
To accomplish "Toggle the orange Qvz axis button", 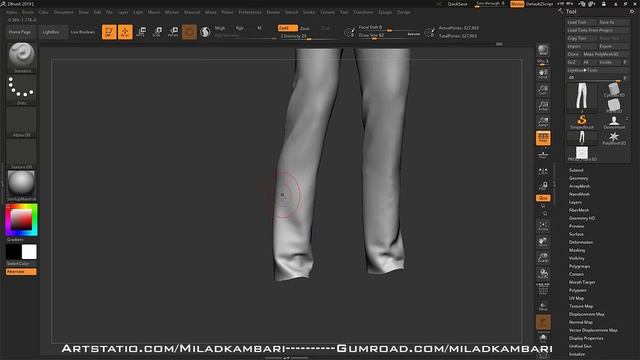I will pyautogui.click(x=543, y=198).
